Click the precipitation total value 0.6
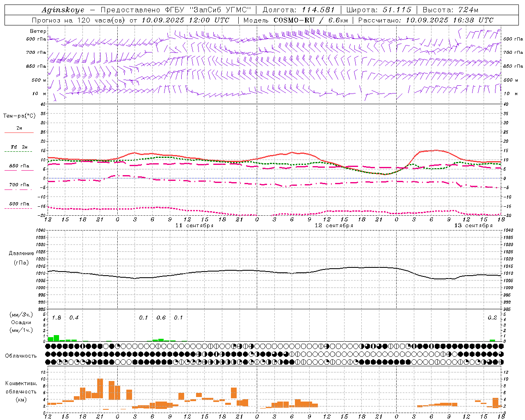Viewport: 525px width, 420px height. (x=161, y=318)
